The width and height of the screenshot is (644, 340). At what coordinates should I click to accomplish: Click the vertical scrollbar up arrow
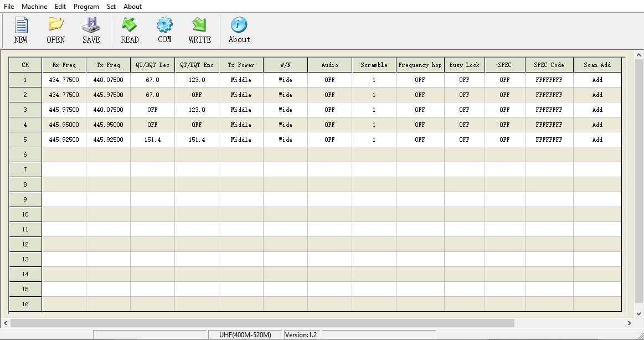[x=638, y=55]
